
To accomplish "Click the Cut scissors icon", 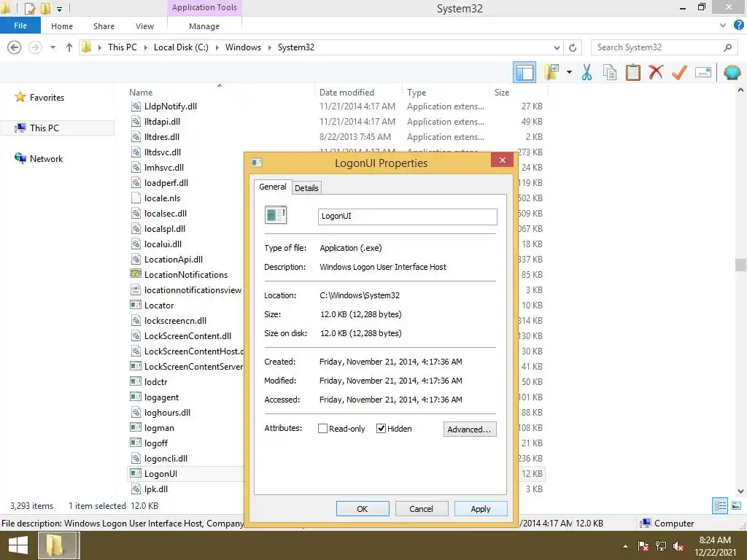I will [587, 72].
